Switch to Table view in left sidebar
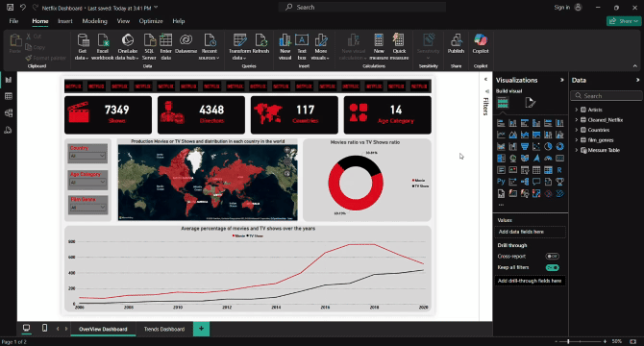The width and height of the screenshot is (644, 346). [x=9, y=96]
